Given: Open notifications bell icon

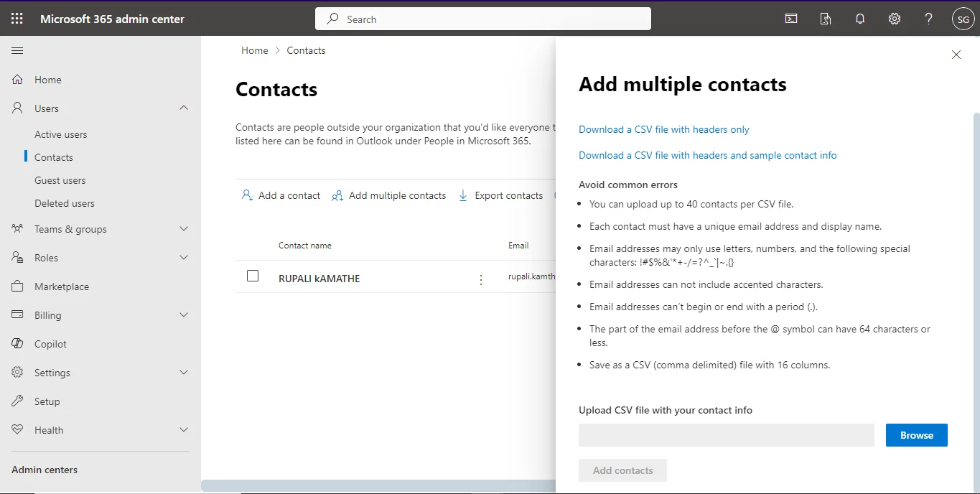Looking at the screenshot, I should tap(860, 19).
